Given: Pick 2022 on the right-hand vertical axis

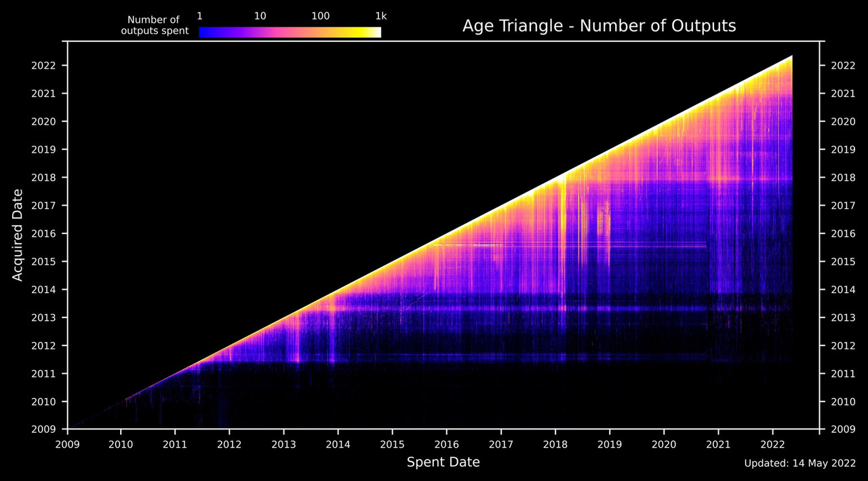Looking at the screenshot, I should [x=844, y=66].
